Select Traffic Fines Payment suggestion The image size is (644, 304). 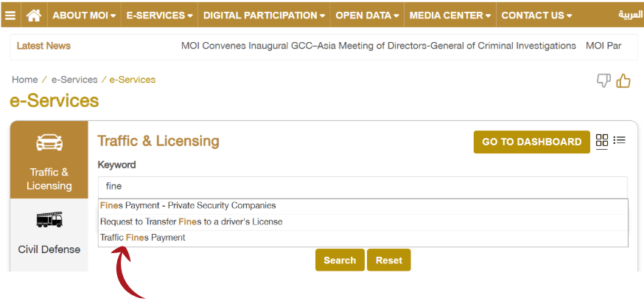143,238
